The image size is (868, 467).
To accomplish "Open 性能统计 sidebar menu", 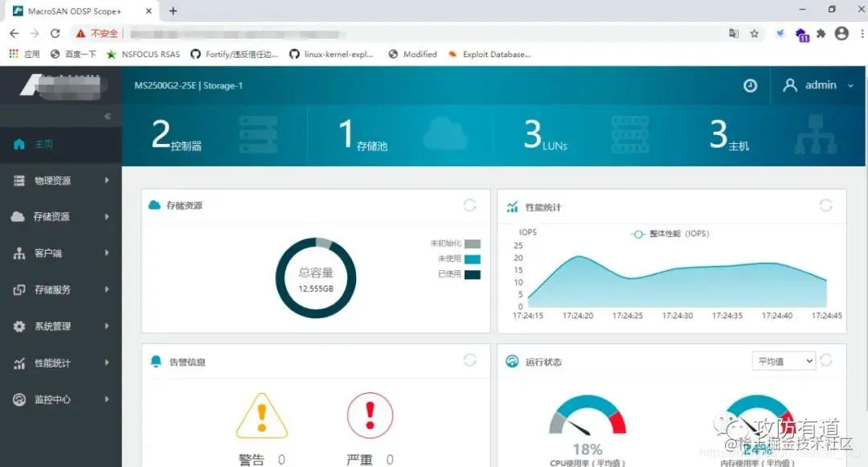I will (61, 363).
